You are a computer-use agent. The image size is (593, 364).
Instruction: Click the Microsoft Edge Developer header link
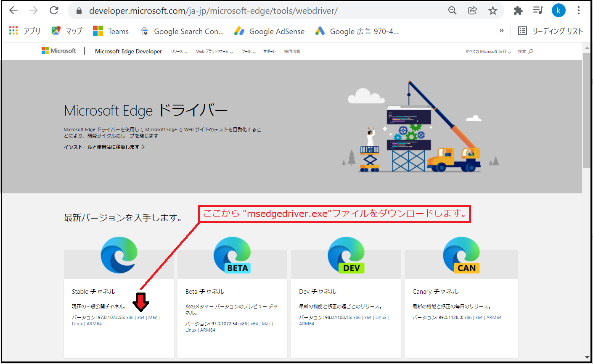[128, 51]
